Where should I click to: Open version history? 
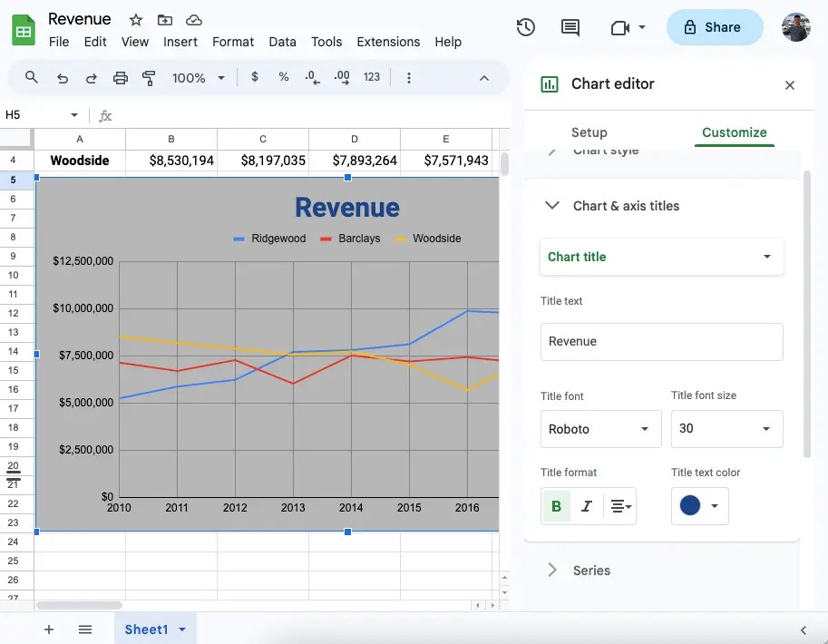click(x=525, y=27)
